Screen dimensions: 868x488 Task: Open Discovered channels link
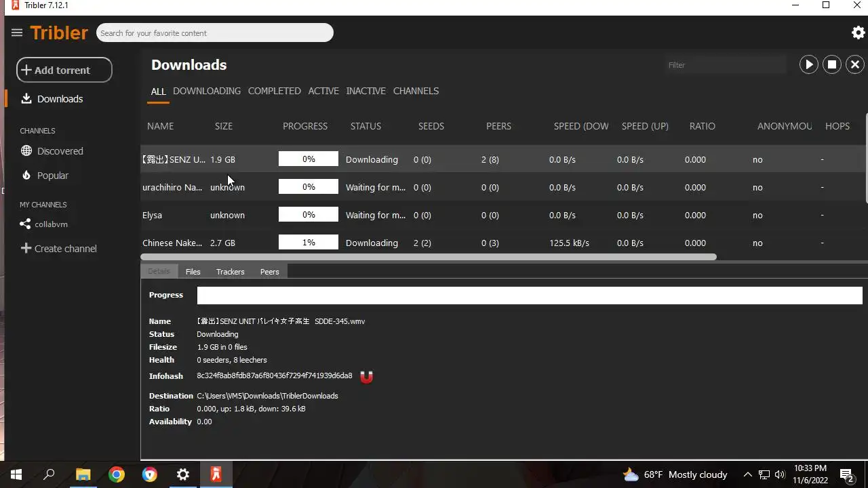point(60,151)
